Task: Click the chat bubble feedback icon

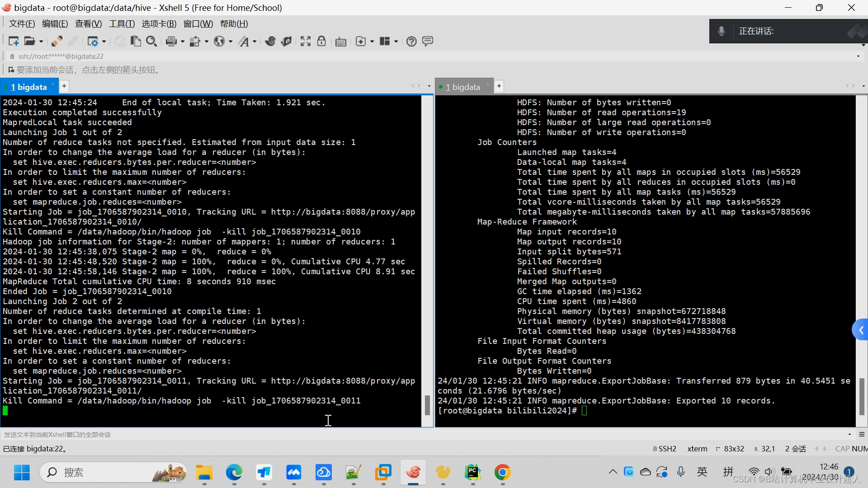Action: point(427,41)
